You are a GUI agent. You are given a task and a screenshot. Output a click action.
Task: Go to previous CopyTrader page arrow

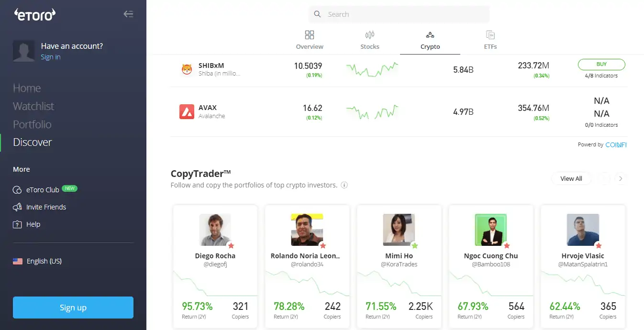click(604, 178)
